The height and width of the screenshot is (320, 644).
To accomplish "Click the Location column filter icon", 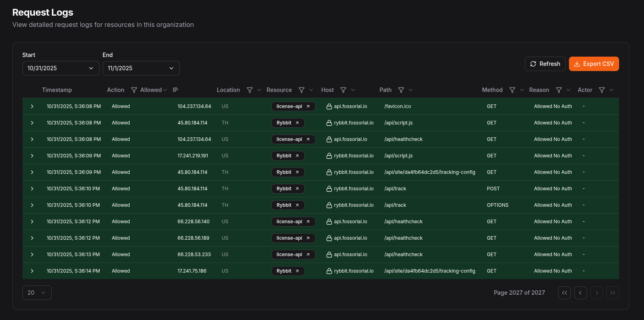I will click(250, 90).
